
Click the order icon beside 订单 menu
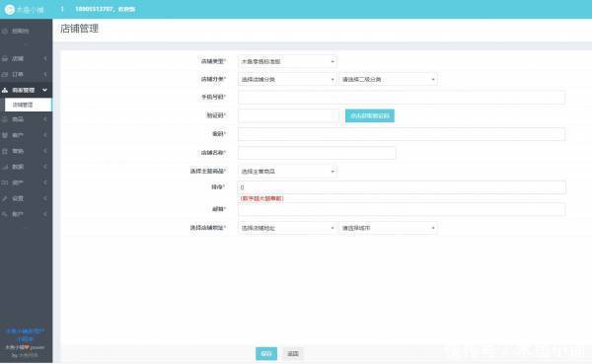[5, 74]
